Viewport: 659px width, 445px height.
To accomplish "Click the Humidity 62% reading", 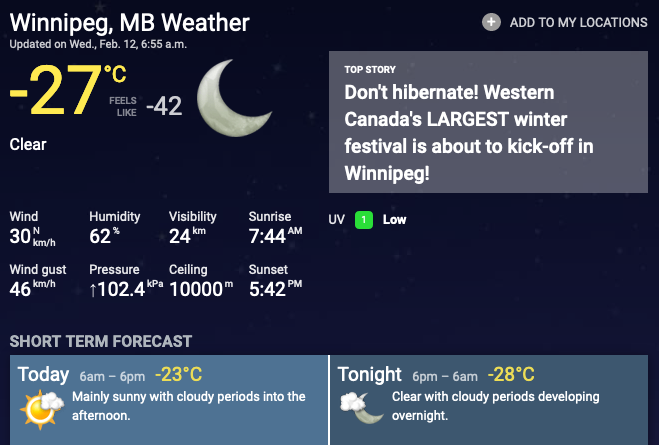I will tap(103, 236).
